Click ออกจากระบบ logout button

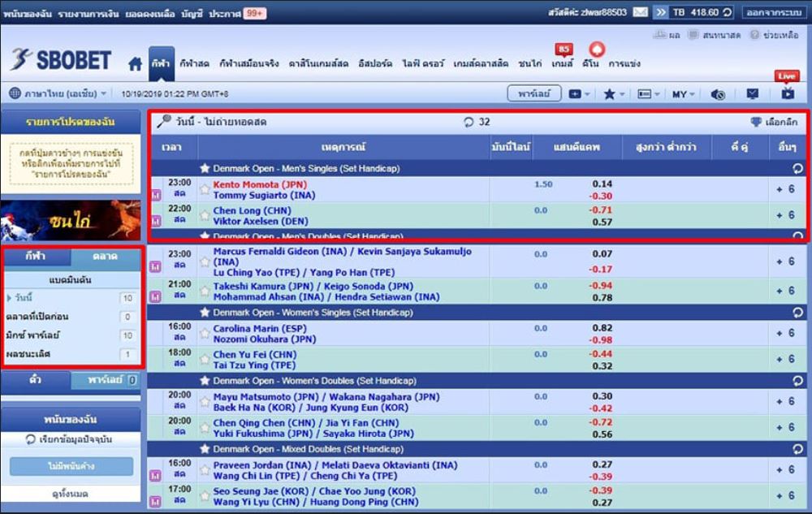pyautogui.click(x=774, y=12)
